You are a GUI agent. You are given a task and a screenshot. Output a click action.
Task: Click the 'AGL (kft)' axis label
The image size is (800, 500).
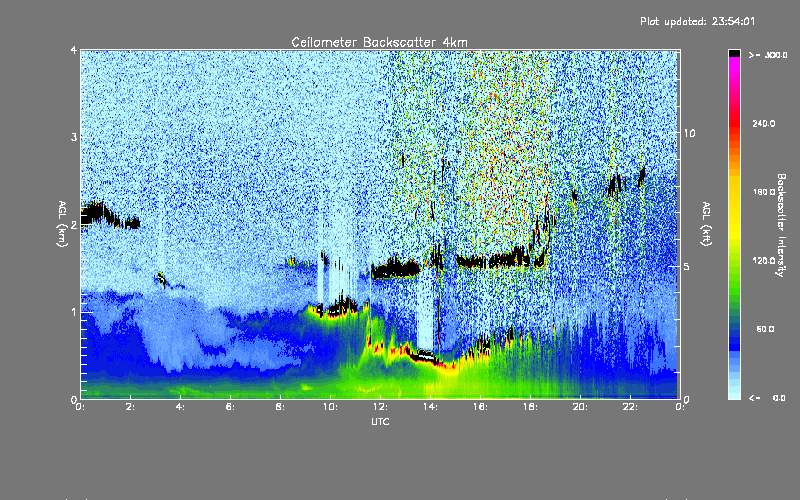coord(707,224)
